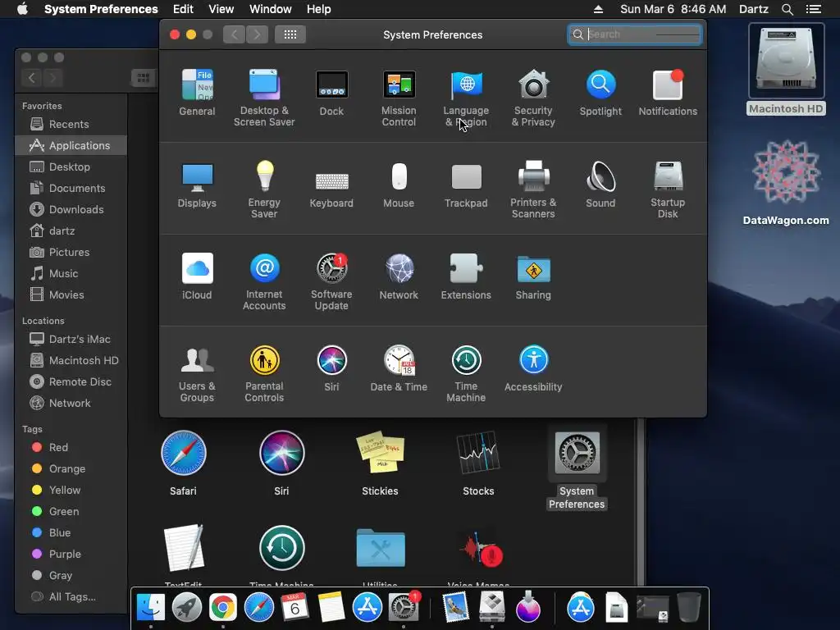Select Documents in Finder sidebar
This screenshot has width=840, height=630.
click(71, 188)
